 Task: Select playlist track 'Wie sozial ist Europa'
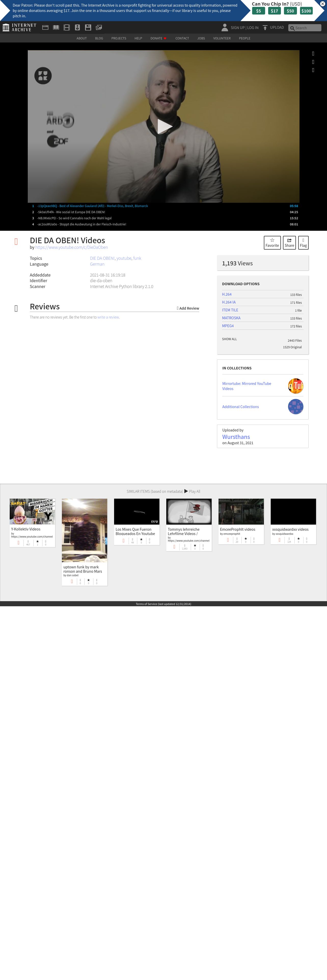pos(163,212)
